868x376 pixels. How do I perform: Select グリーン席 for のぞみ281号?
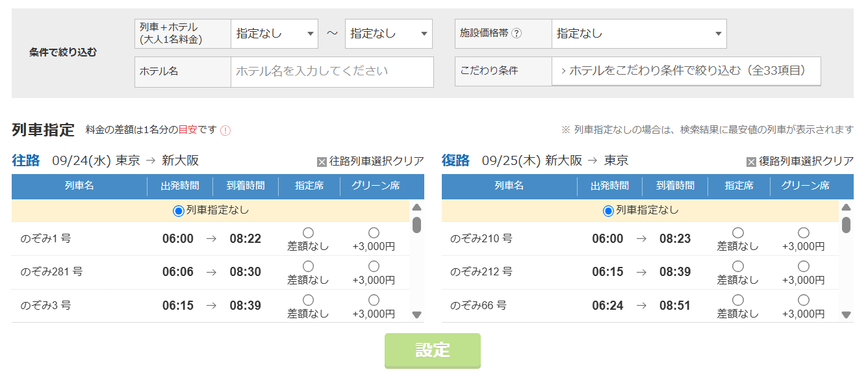click(374, 266)
